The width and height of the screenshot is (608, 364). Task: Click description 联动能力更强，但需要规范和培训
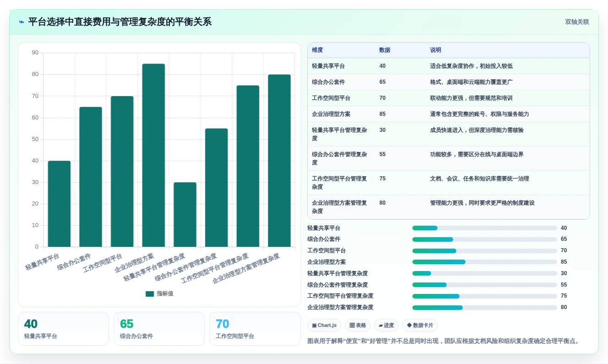pyautogui.click(x=471, y=98)
